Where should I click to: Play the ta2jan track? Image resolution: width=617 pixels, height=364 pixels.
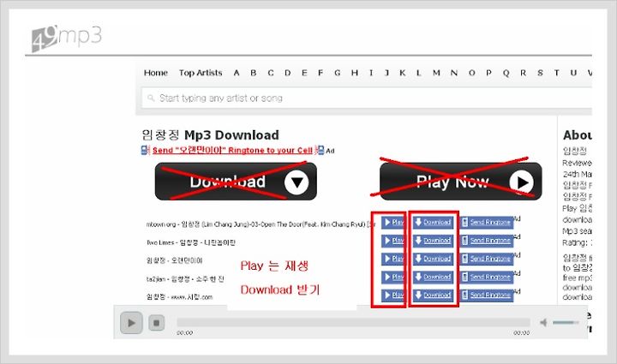click(x=392, y=277)
